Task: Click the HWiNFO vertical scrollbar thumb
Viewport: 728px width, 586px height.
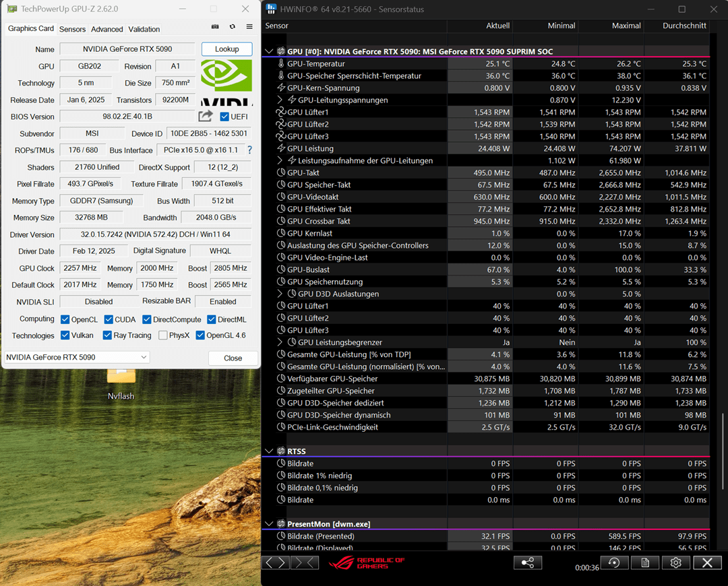Action: [x=723, y=451]
